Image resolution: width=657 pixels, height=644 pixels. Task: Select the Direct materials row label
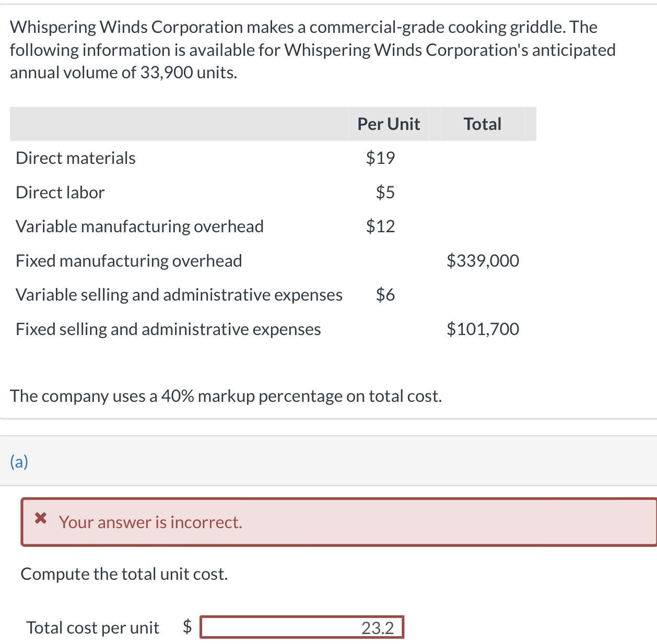(x=76, y=158)
